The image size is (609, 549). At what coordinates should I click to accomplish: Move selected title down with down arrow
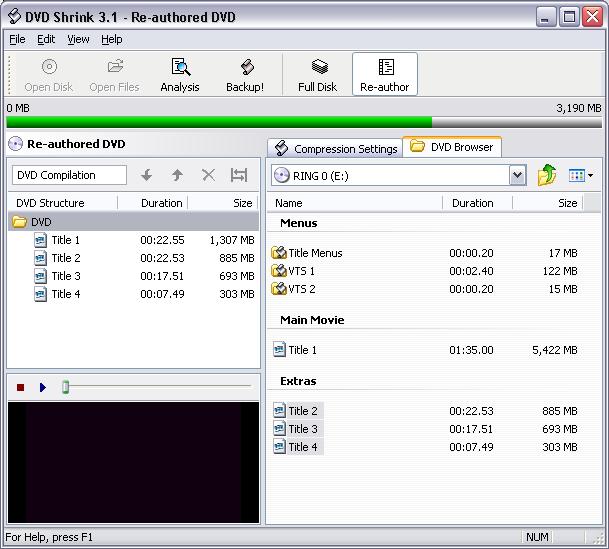(x=146, y=175)
